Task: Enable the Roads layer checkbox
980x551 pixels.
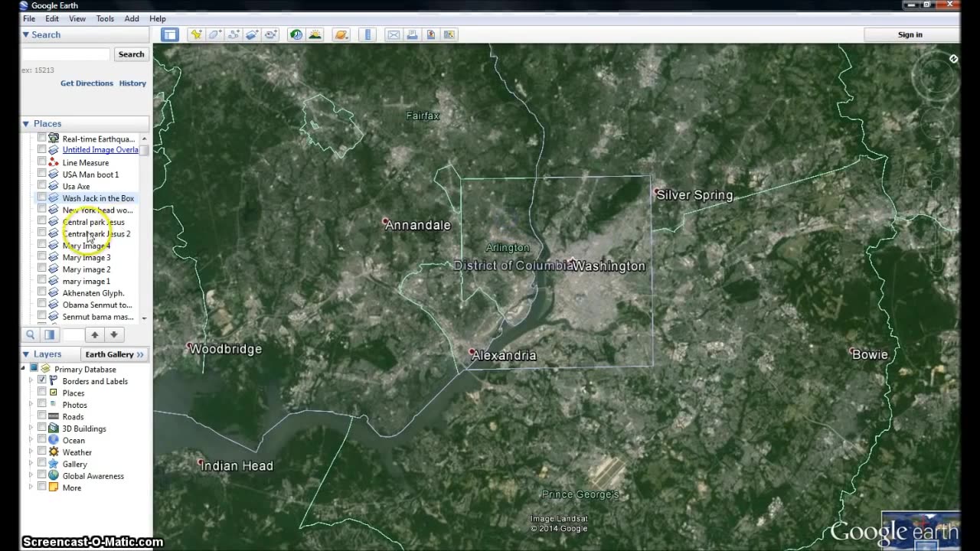Action: (x=42, y=416)
